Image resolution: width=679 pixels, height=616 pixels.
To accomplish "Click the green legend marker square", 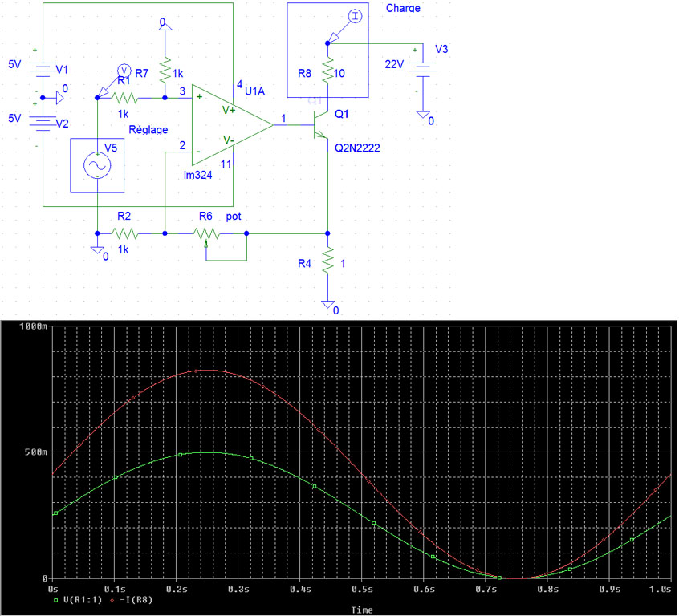I will click(55, 599).
